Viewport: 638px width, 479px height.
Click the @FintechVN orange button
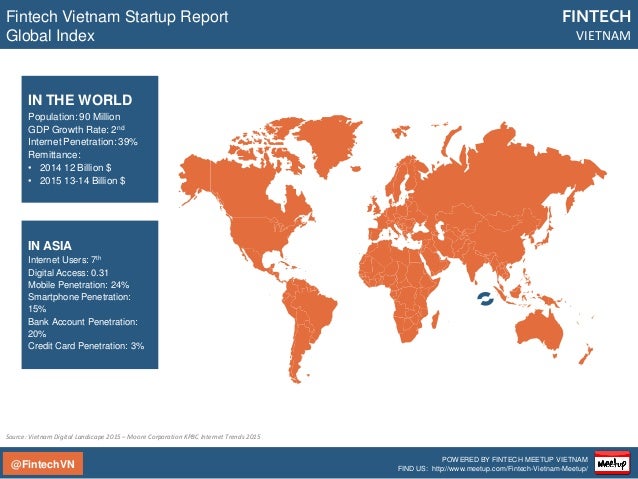(x=43, y=464)
